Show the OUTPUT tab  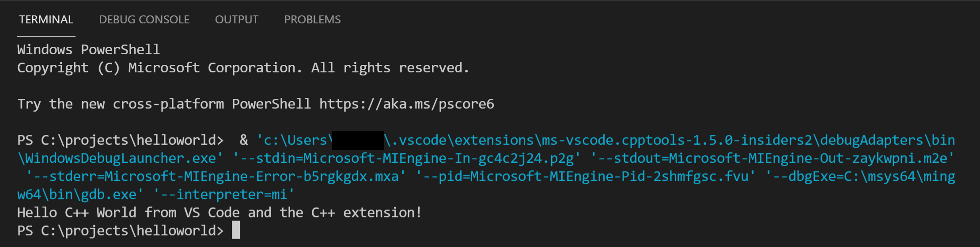tap(236, 20)
